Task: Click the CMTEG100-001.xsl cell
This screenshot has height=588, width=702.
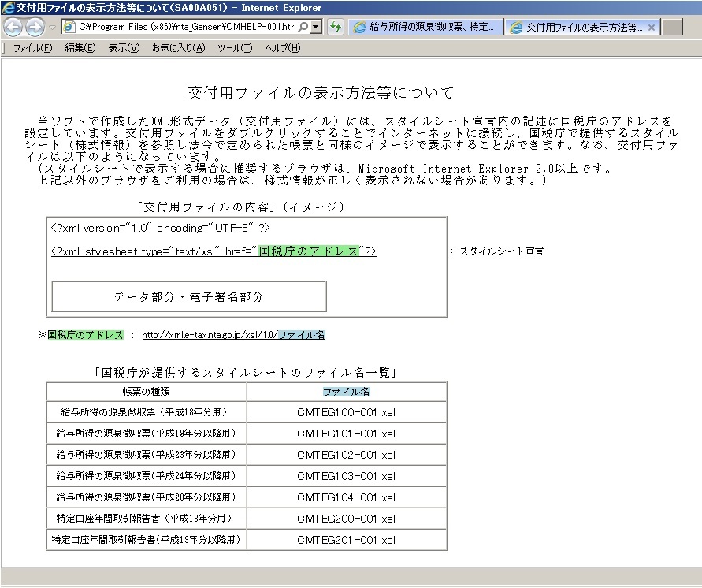Action: [346, 412]
